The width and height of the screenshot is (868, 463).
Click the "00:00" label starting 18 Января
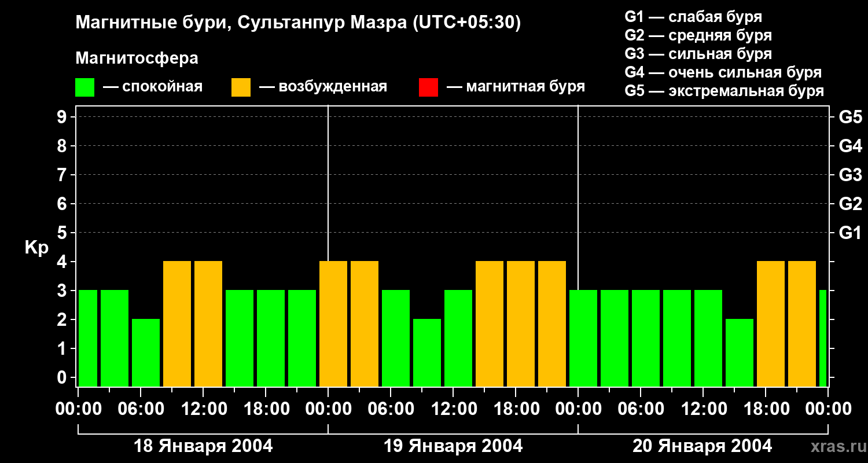click(x=79, y=409)
